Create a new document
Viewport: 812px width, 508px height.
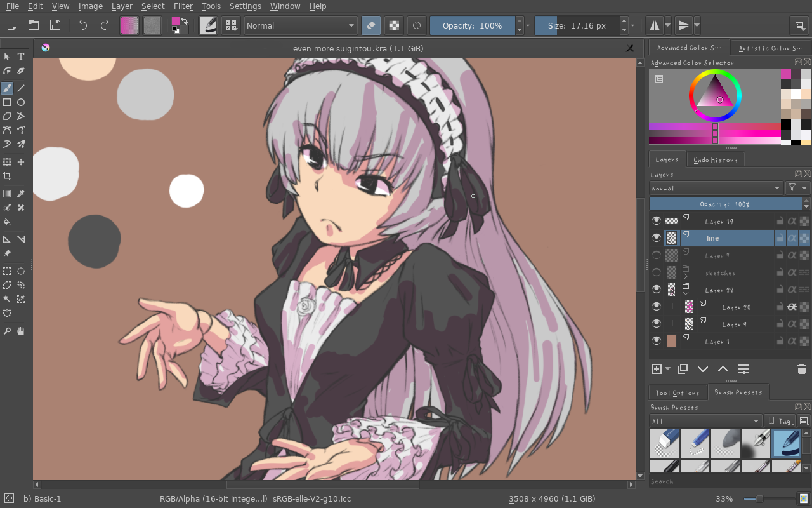[11, 25]
